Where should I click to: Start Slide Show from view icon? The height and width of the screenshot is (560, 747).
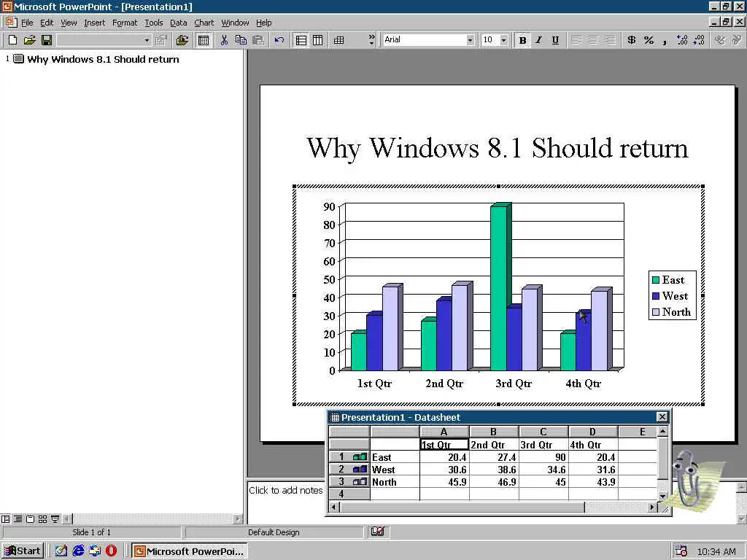[55, 518]
